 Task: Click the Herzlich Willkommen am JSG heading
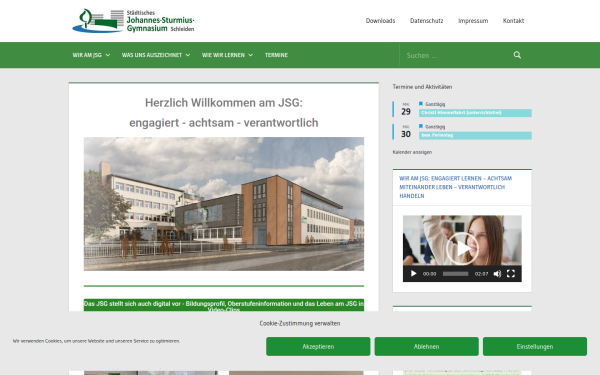(x=223, y=103)
